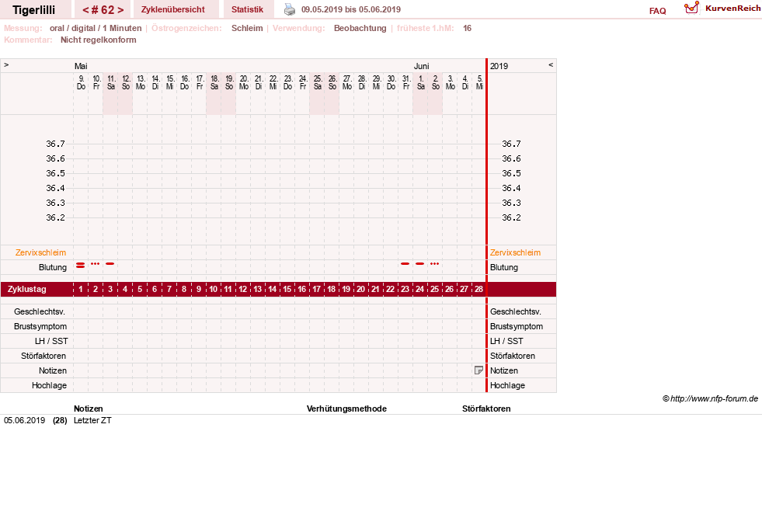Click the 9. Do date header

pyautogui.click(x=81, y=82)
